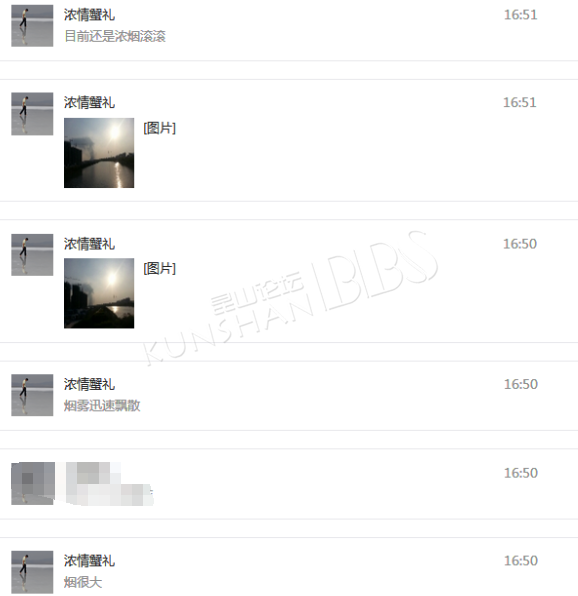Open the 16:51 river smoke photo thumbnail
The height and width of the screenshot is (596, 578).
[x=99, y=153]
